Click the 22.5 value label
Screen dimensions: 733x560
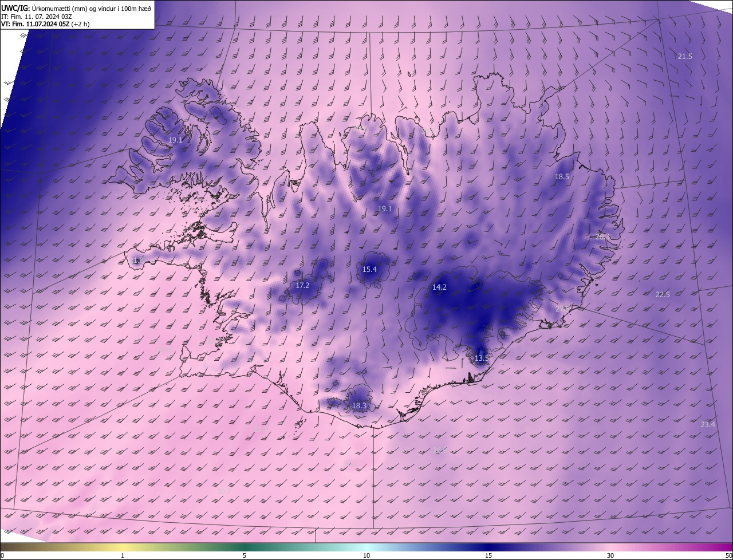663,294
